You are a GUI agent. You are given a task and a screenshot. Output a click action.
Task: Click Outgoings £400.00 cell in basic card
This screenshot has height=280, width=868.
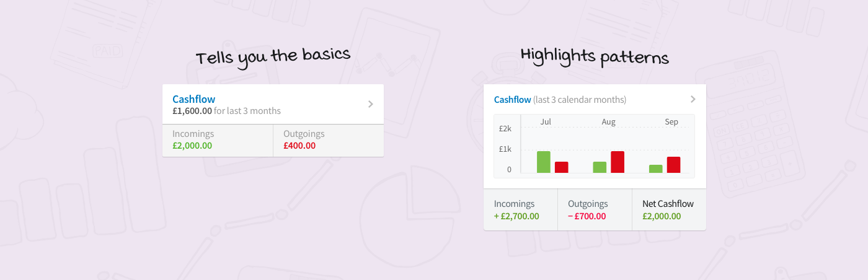[x=328, y=140]
